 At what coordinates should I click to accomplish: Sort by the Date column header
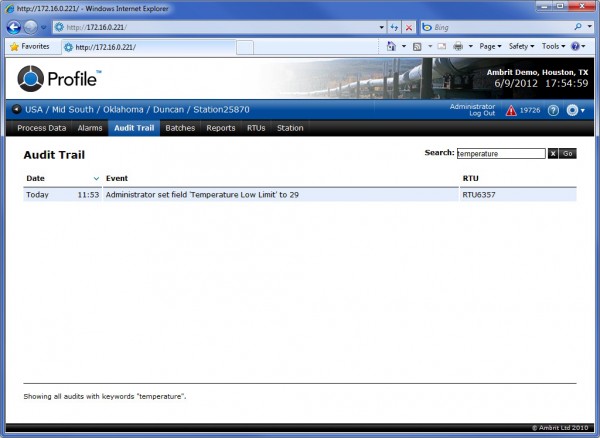pos(36,178)
